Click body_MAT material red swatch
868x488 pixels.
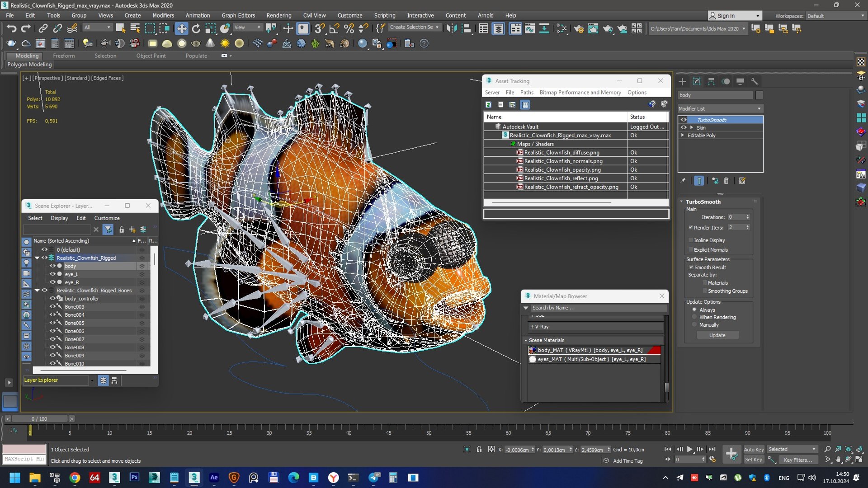[x=654, y=350]
